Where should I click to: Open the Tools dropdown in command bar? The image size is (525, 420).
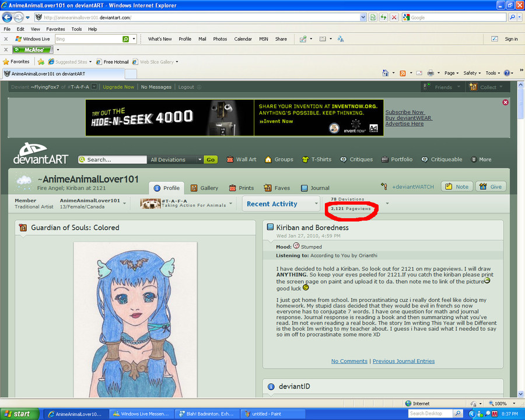(492, 73)
